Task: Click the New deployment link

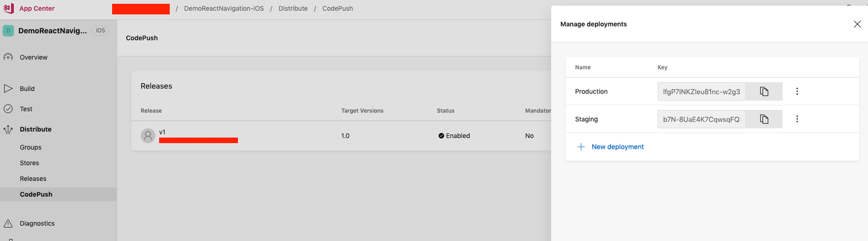Action: tap(618, 147)
